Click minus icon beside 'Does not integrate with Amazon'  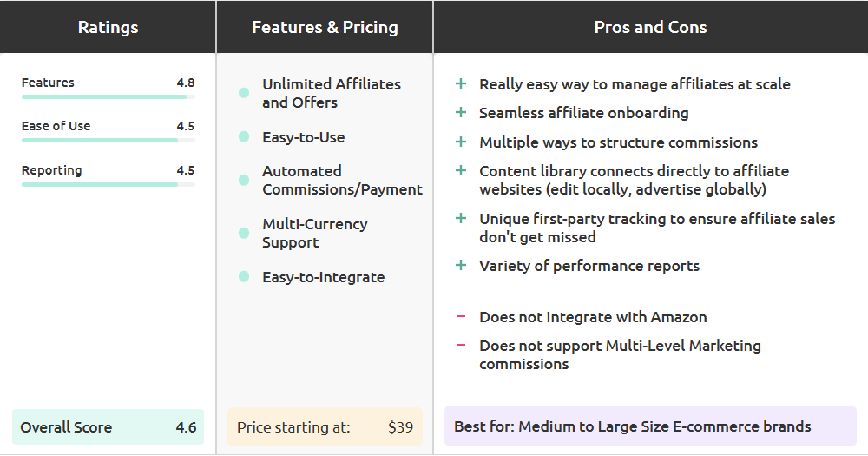pyautogui.click(x=461, y=317)
